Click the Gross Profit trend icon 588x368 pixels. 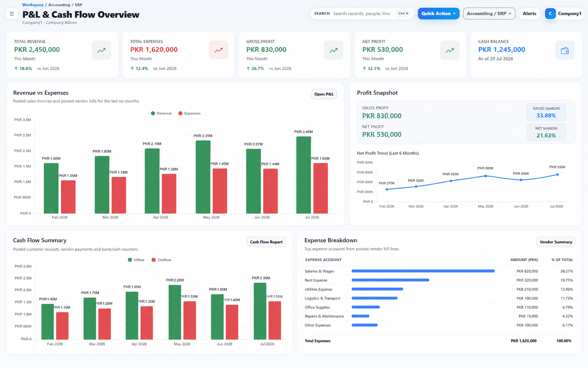click(333, 50)
